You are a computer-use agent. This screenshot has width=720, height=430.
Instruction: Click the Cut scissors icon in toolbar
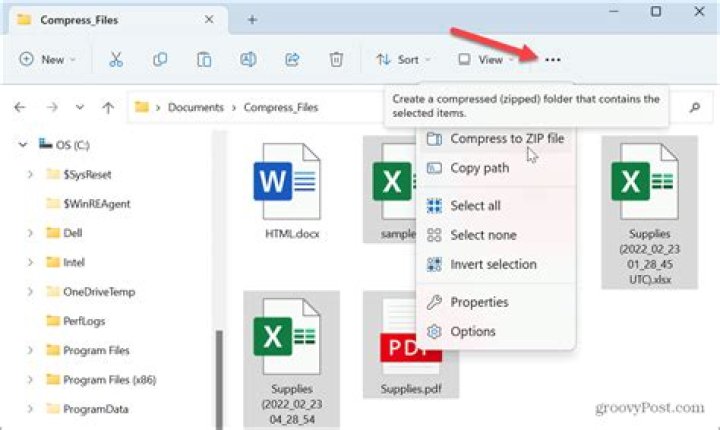tap(116, 60)
